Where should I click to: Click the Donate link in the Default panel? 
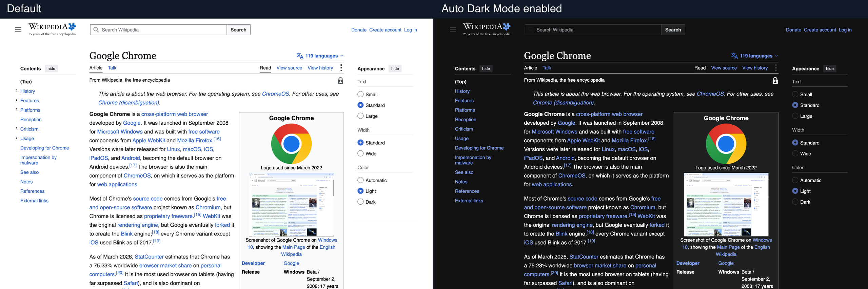(x=359, y=30)
